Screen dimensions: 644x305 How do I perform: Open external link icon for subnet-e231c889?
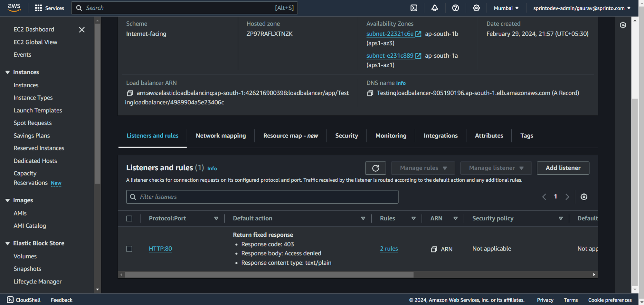[418, 56]
